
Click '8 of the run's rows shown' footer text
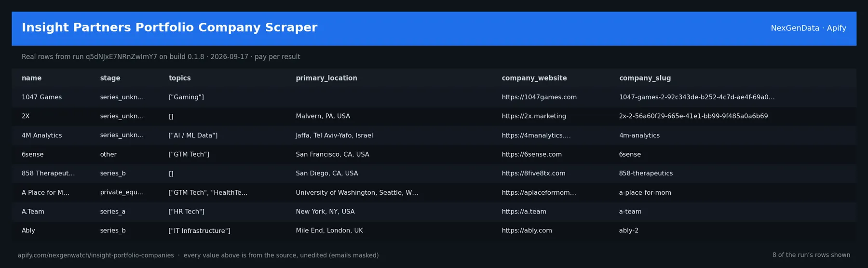tap(811, 255)
